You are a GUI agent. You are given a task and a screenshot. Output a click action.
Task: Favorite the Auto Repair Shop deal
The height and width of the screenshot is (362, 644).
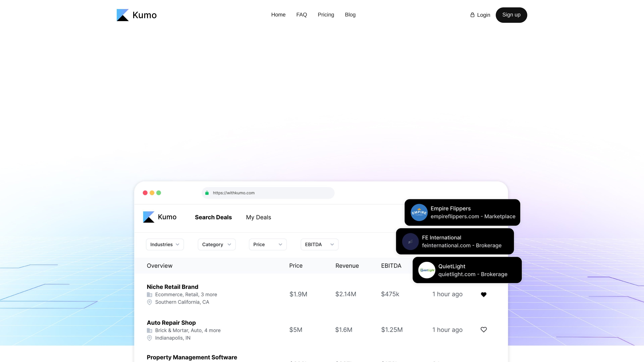coord(484,330)
